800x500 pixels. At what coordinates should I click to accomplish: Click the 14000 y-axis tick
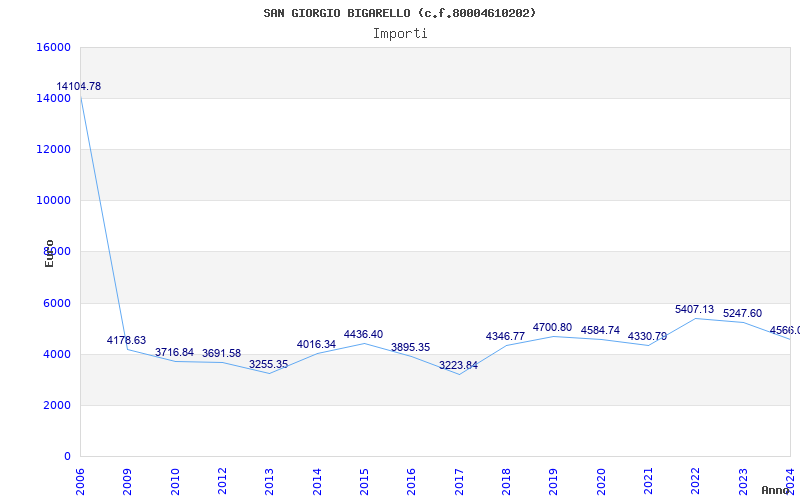[54, 98]
